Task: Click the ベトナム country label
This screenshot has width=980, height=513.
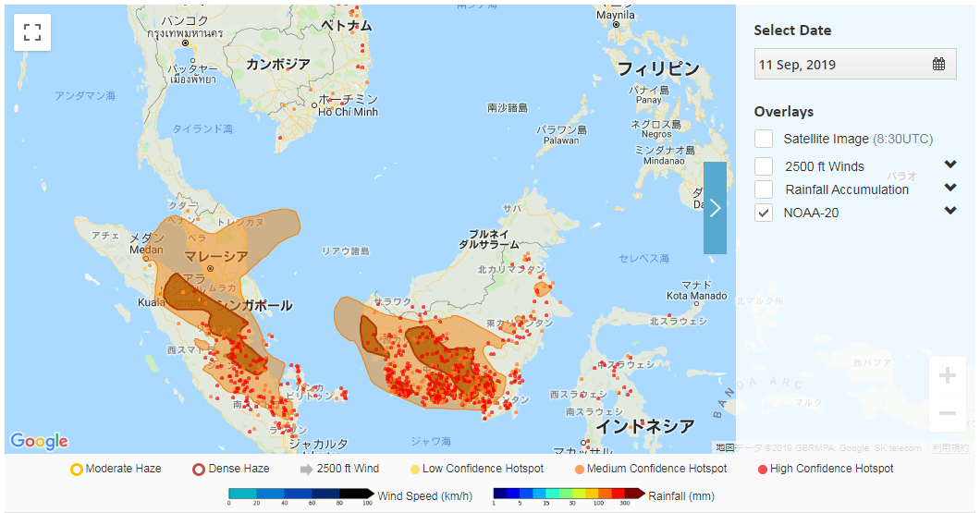Action: [347, 26]
